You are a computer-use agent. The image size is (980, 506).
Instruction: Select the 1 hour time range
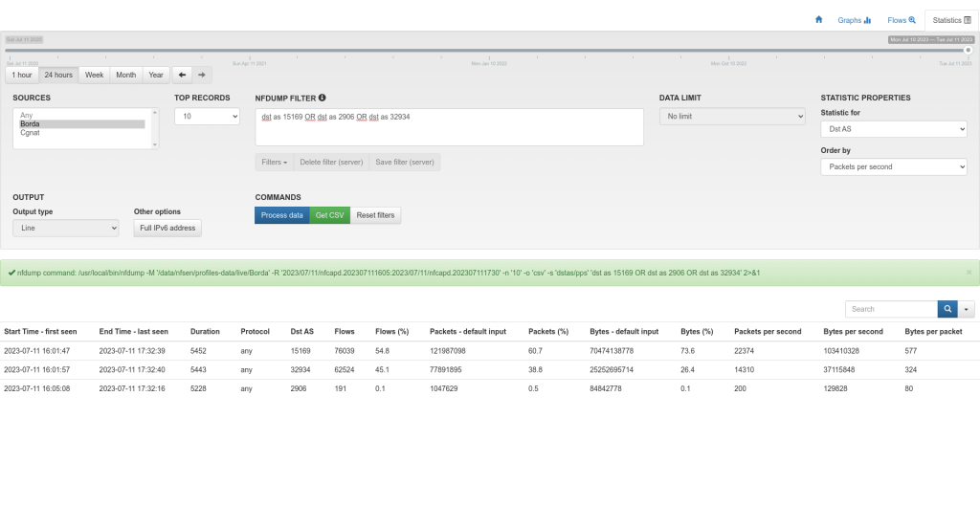coord(22,75)
